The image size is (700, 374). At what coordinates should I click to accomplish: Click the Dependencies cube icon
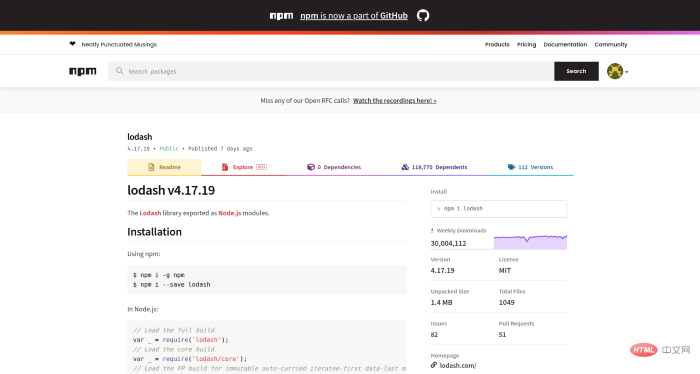point(311,167)
